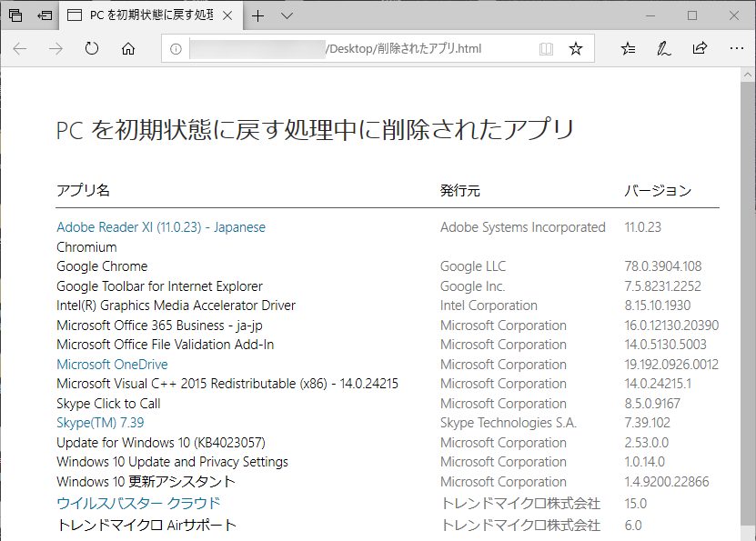
Task: Select the Skype Click to Call text
Action: click(x=108, y=403)
